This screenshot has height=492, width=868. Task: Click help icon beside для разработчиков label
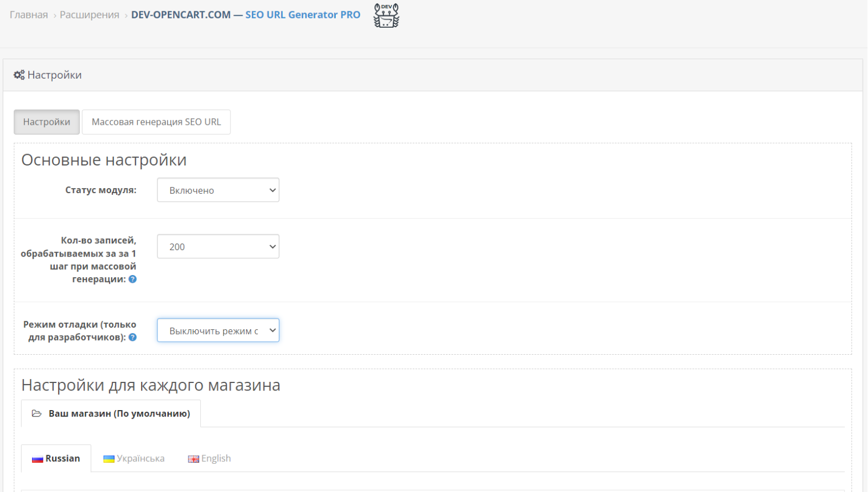click(132, 337)
